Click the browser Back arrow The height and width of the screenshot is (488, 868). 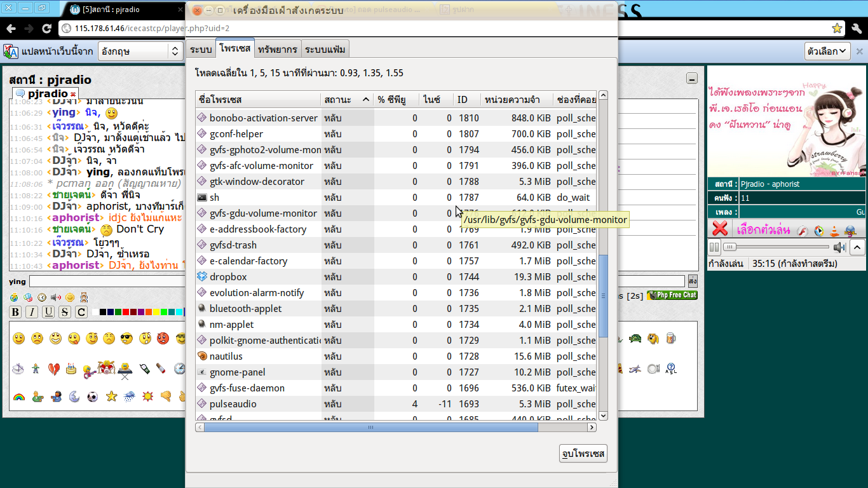click(11, 29)
